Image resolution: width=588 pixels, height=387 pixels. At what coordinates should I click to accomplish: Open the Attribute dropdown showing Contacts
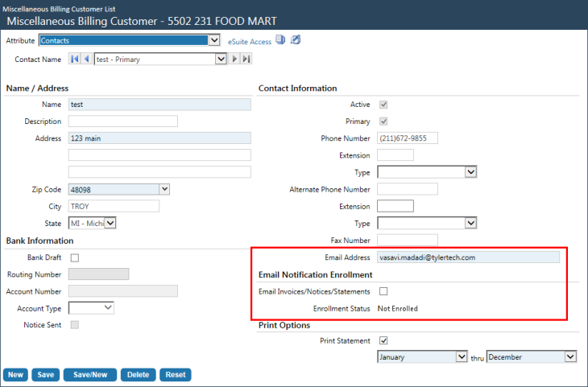213,40
